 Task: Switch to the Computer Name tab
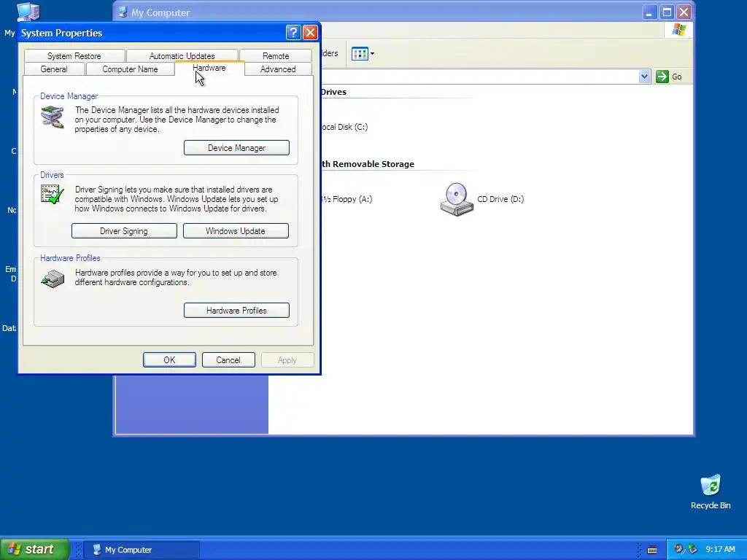[x=130, y=69]
